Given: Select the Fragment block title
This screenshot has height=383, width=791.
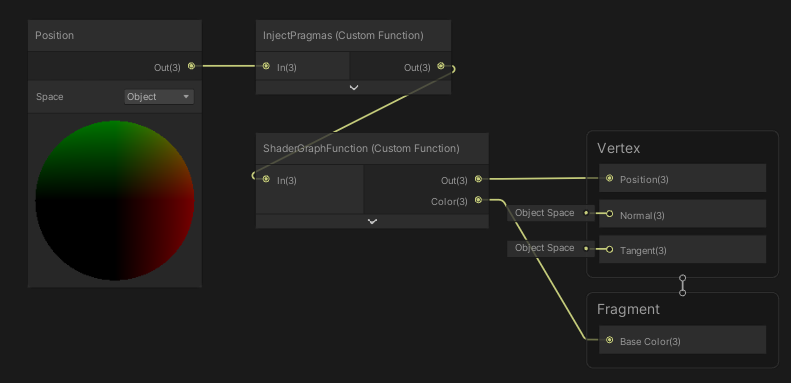Looking at the screenshot, I should [x=628, y=309].
